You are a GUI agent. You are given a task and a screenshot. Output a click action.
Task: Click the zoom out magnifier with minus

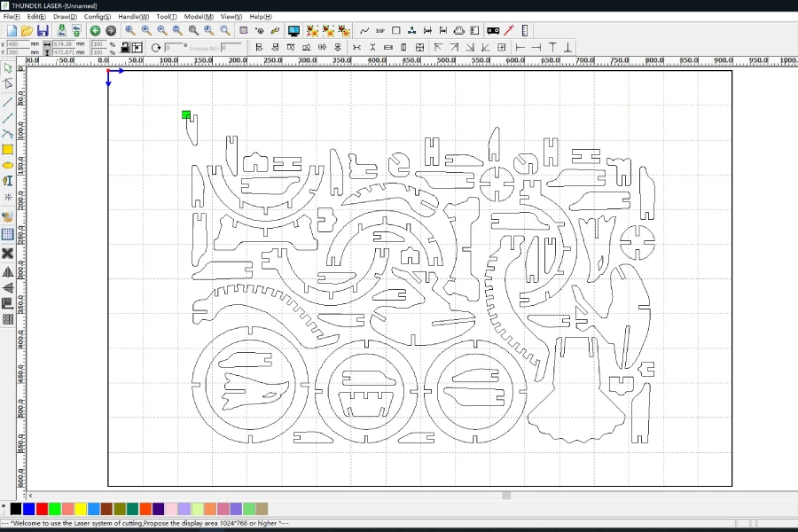tap(162, 30)
